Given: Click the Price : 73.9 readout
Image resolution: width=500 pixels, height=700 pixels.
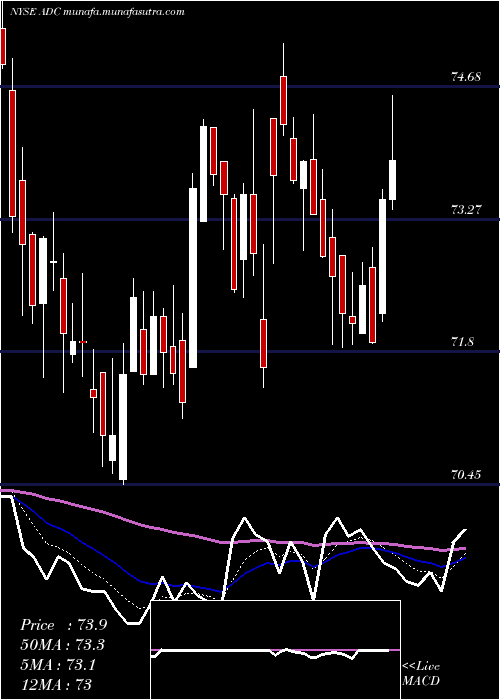Looking at the screenshot, I should tap(63, 625).
